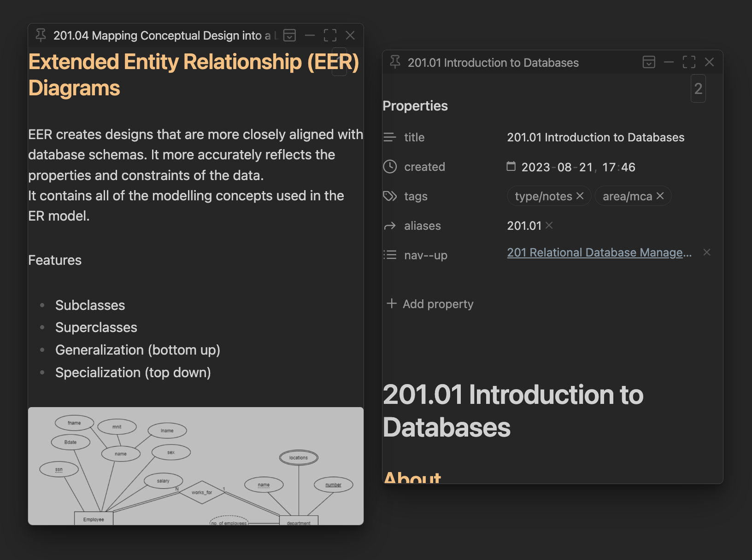The width and height of the screenshot is (752, 560).
Task: Click the pin icon on the 201.04 window
Action: [x=41, y=35]
